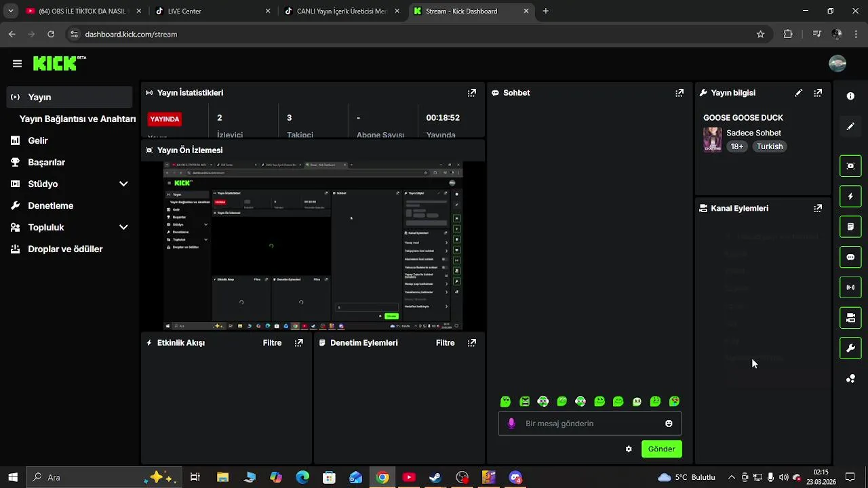Click the 00:18:52 live duration

click(443, 118)
